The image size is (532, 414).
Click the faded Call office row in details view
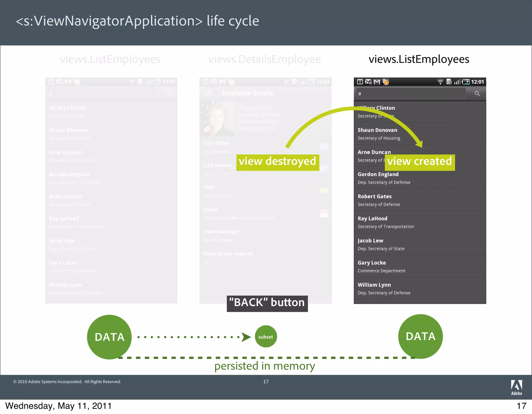pyautogui.click(x=265, y=147)
